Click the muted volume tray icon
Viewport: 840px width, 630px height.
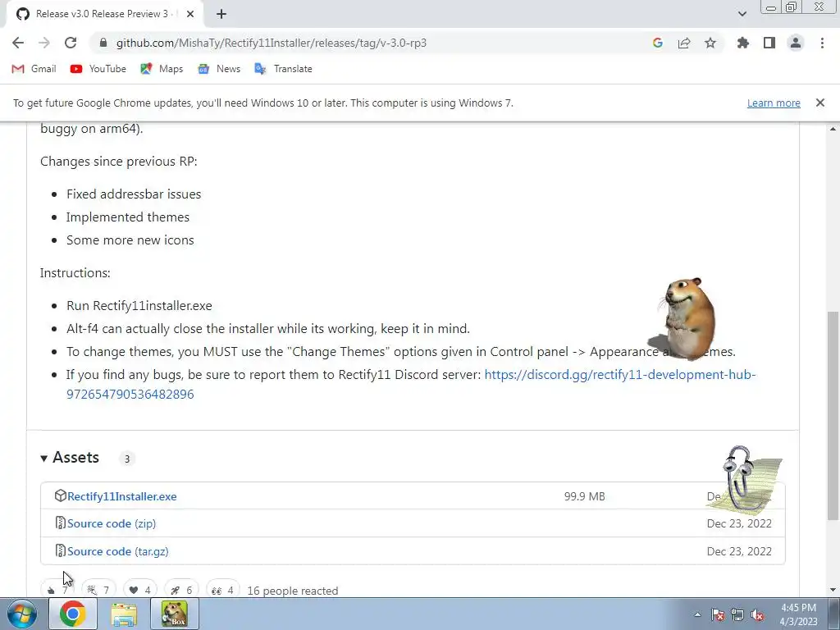[757, 615]
